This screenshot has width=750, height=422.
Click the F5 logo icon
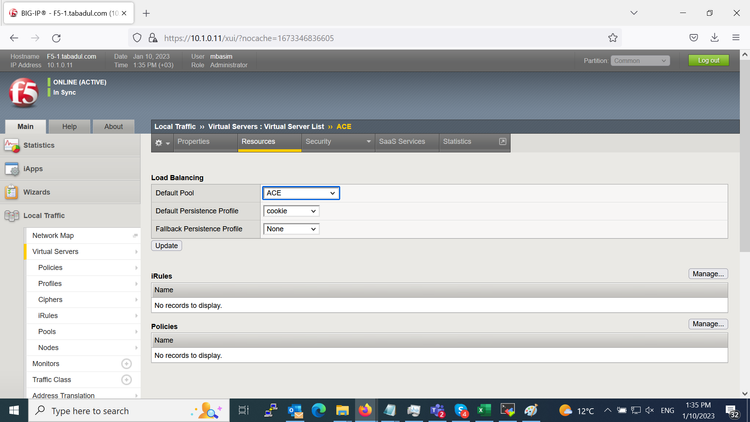pos(22,92)
